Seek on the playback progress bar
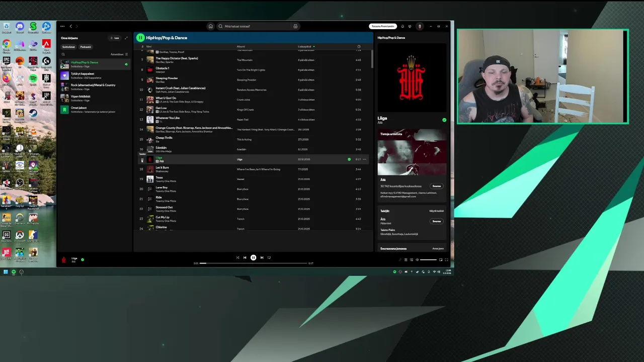 tap(253, 263)
